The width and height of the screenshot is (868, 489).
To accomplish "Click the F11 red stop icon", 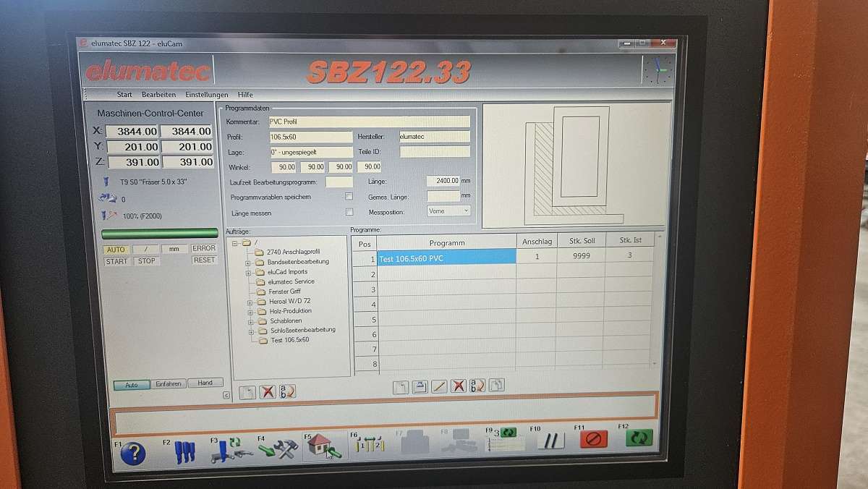I will [594, 439].
